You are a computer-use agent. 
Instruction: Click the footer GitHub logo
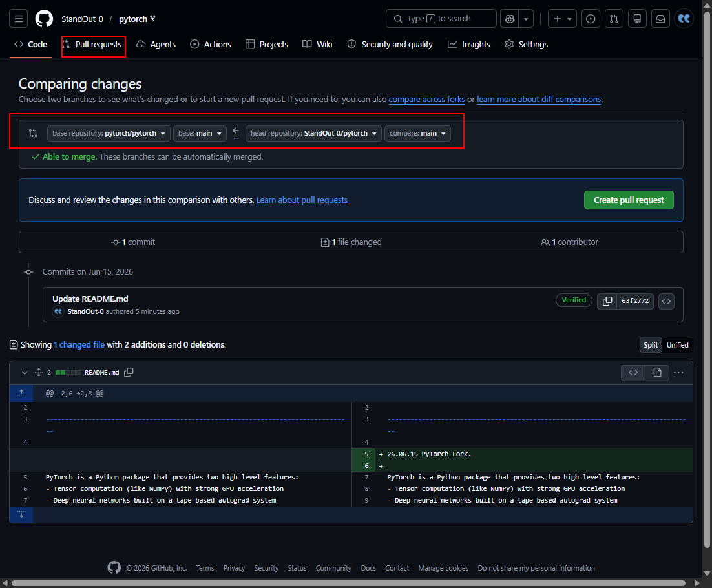click(114, 567)
